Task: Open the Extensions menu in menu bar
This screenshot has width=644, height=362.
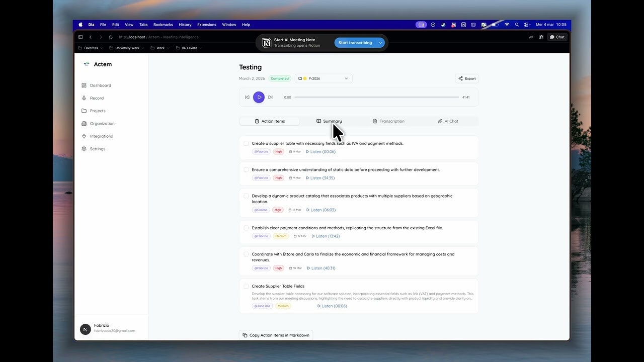Action: 207,25
